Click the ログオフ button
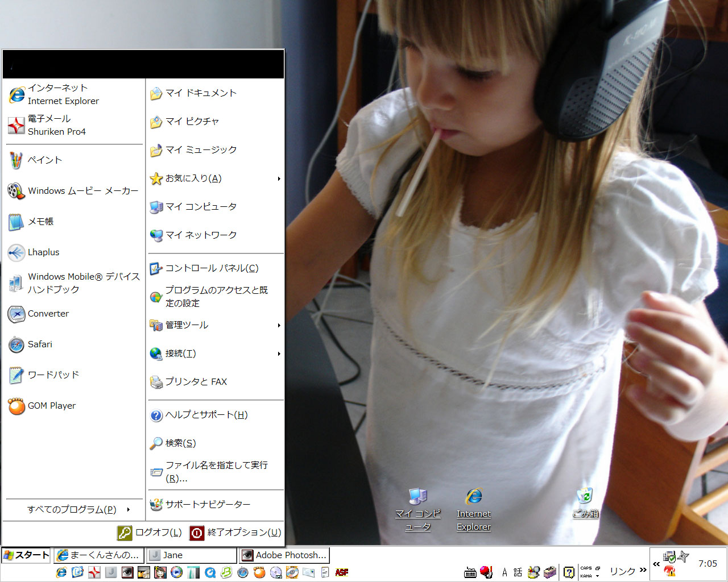Screen dimensions: 728x582 click(x=150, y=533)
